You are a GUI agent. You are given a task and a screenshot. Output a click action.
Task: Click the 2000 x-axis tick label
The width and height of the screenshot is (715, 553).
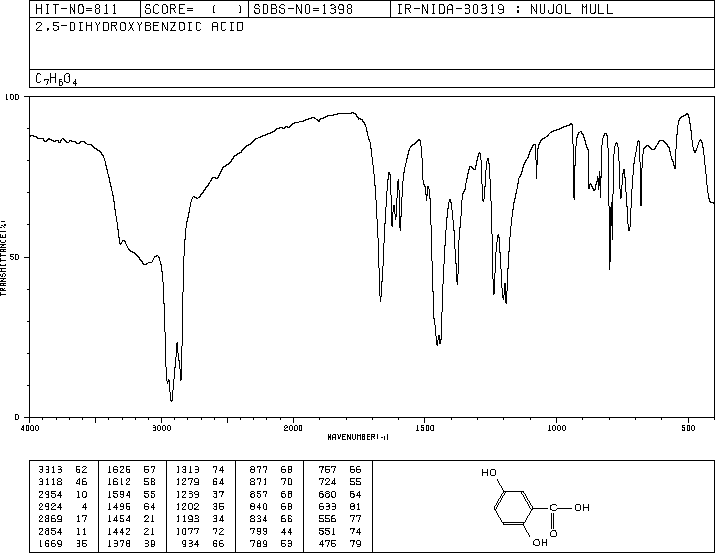(293, 428)
